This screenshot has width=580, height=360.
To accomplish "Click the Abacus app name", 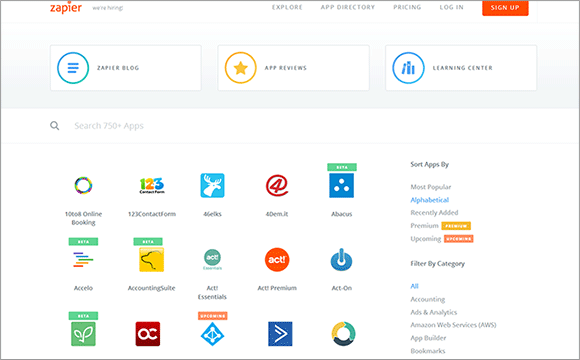I will (341, 214).
